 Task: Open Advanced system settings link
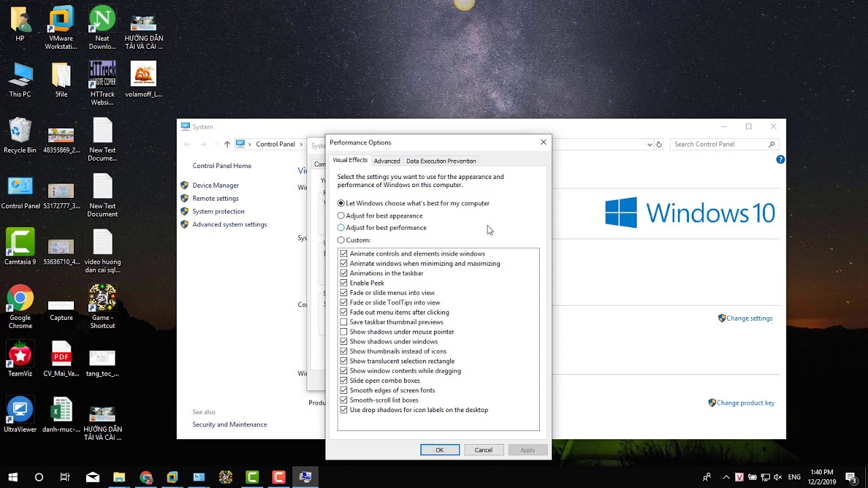(230, 224)
